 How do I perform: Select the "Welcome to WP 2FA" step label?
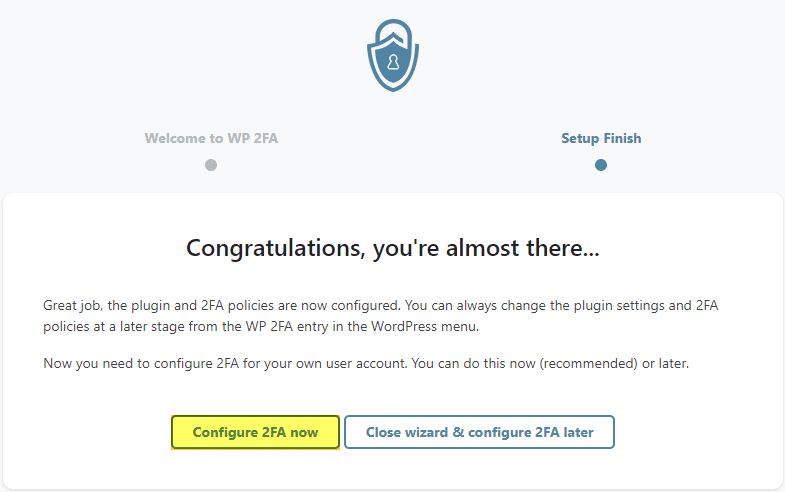tap(211, 138)
